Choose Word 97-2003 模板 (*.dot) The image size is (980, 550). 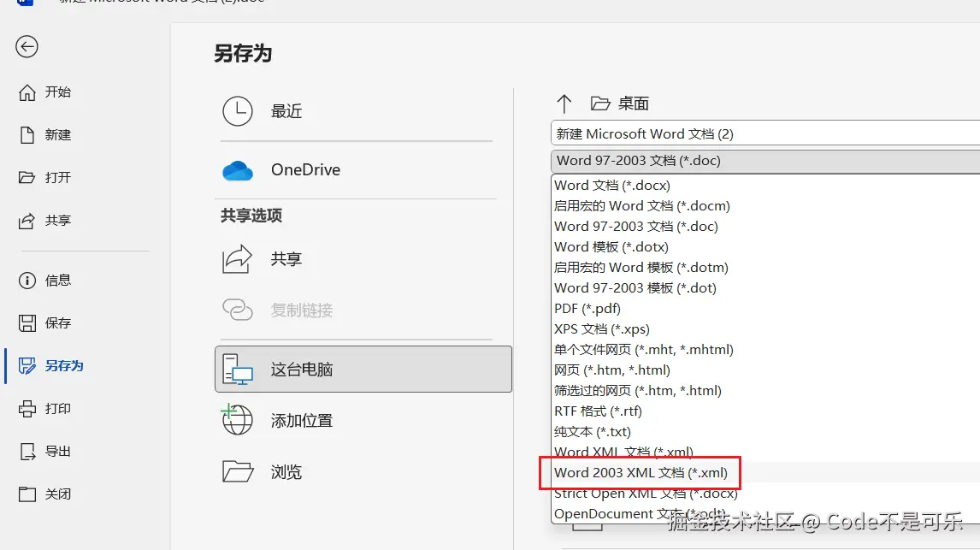click(x=635, y=288)
